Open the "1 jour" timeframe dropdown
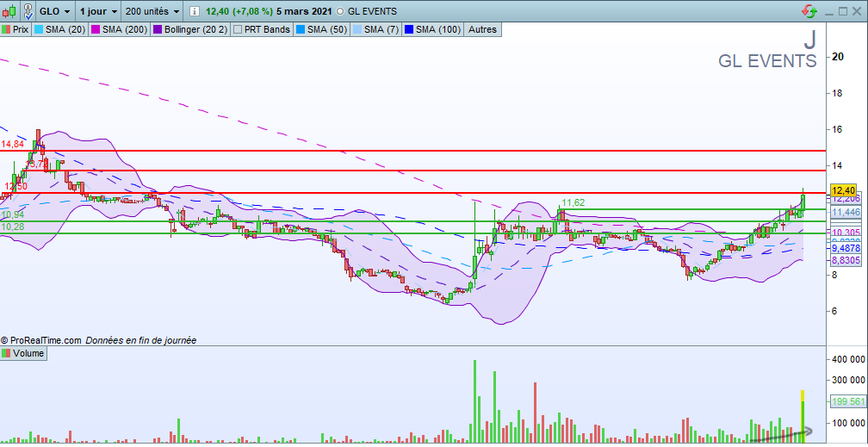Viewport: 868px width, 447px height. click(x=98, y=11)
